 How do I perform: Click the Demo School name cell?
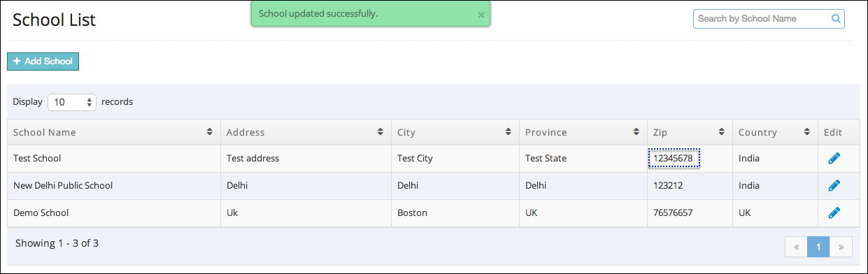[x=114, y=213]
